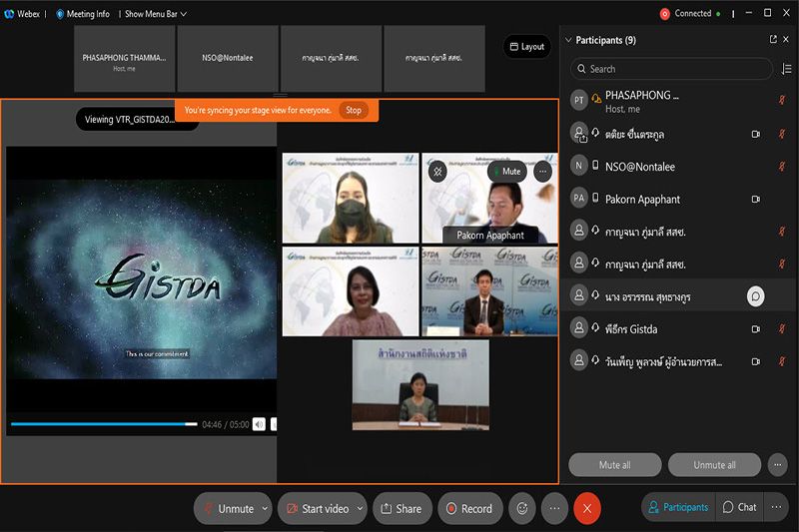Viewport: 799px width, 532px height.
Task: Expand video options arrow beside Start video
Action: pyautogui.click(x=360, y=508)
